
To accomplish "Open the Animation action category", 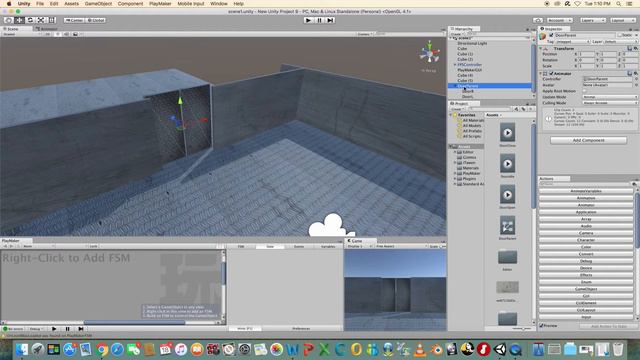I will click(586, 198).
